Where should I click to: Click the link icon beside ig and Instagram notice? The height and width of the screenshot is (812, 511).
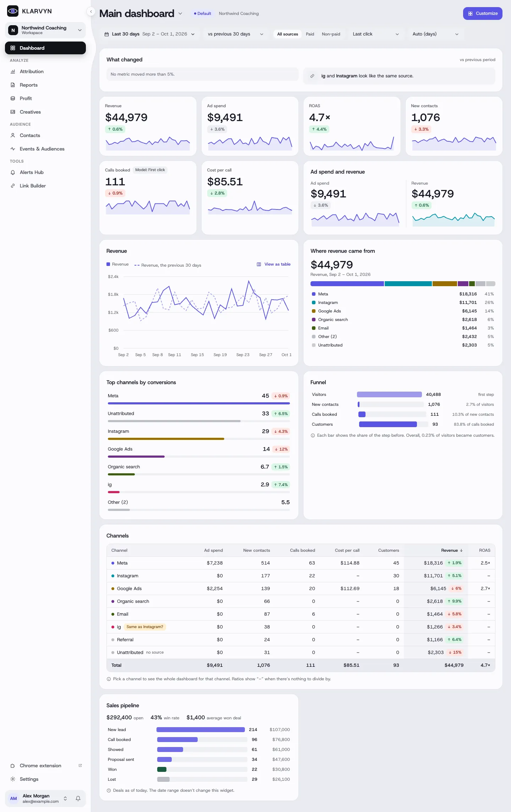pyautogui.click(x=312, y=76)
